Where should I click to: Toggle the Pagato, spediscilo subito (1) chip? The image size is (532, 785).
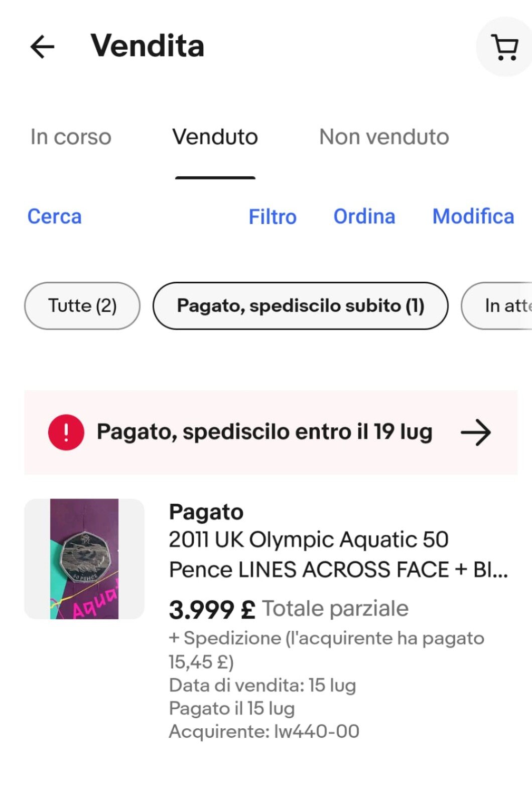[x=300, y=306]
